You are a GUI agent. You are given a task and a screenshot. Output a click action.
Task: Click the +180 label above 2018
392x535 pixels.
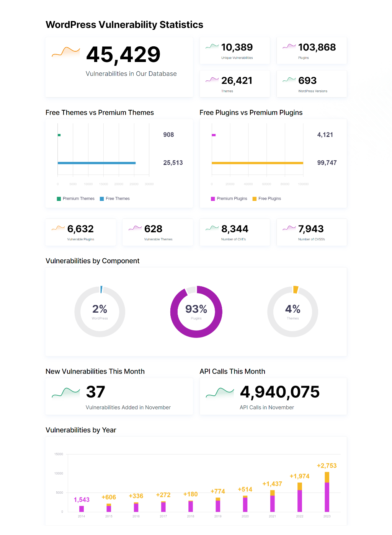pyautogui.click(x=191, y=494)
